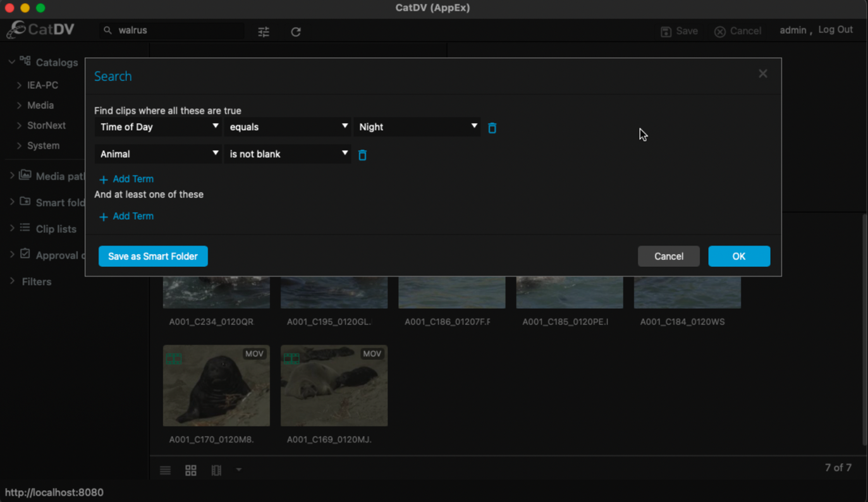Delete the Time of Day search term
The height and width of the screenshot is (502, 868).
click(492, 128)
